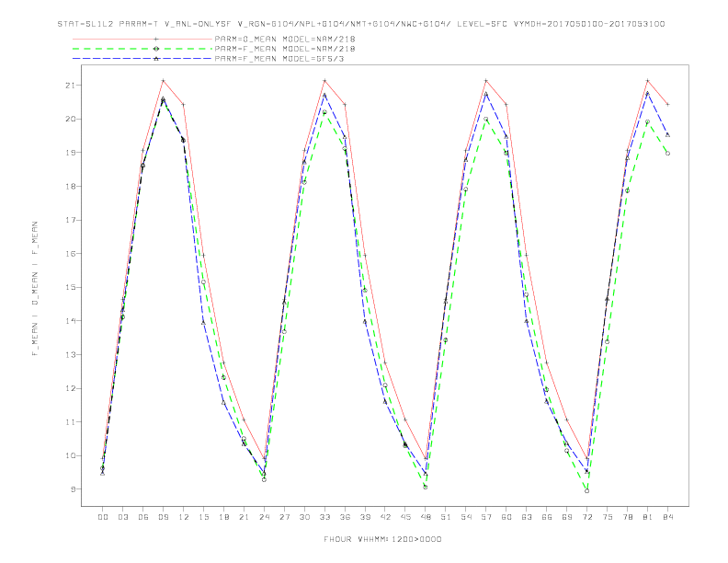Click green circle minimum point at hour 72
The height and width of the screenshot is (563, 728).
586,490
